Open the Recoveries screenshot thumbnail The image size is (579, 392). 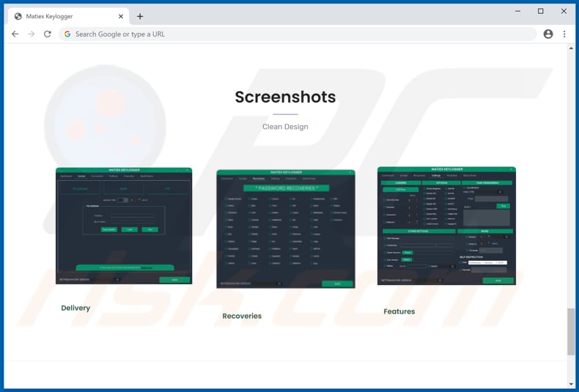point(286,229)
